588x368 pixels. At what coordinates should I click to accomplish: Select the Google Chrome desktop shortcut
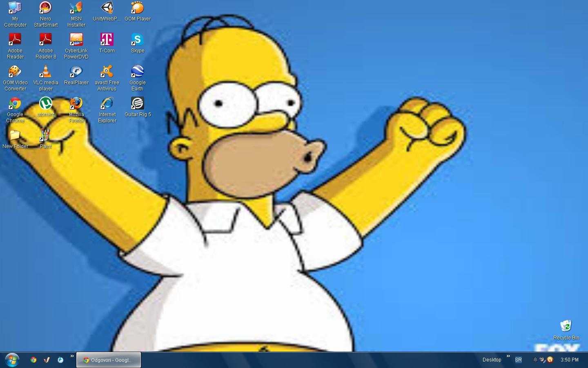click(15, 110)
